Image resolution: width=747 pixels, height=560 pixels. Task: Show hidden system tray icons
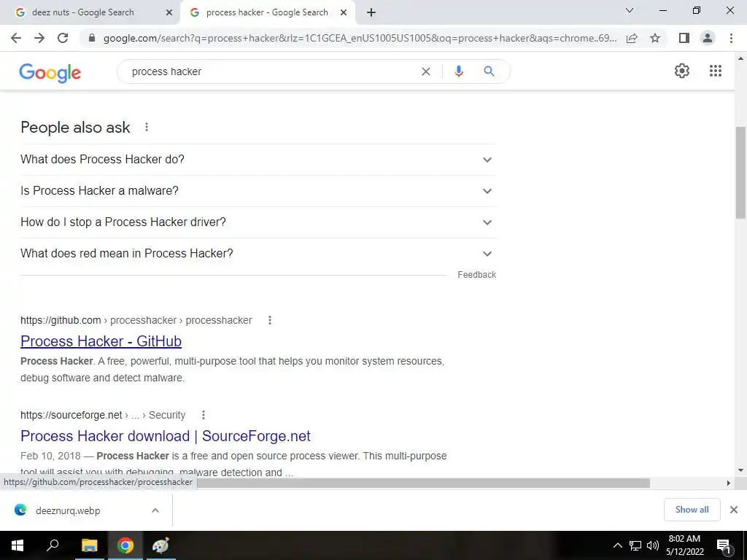pyautogui.click(x=617, y=545)
